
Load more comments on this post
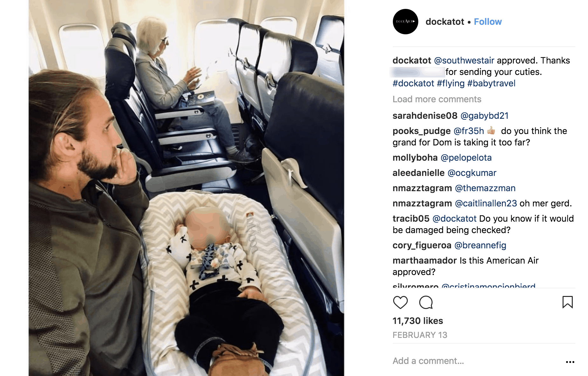pos(437,99)
